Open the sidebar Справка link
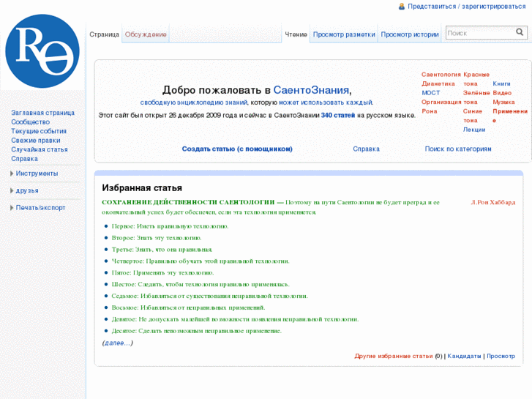 tap(24, 159)
